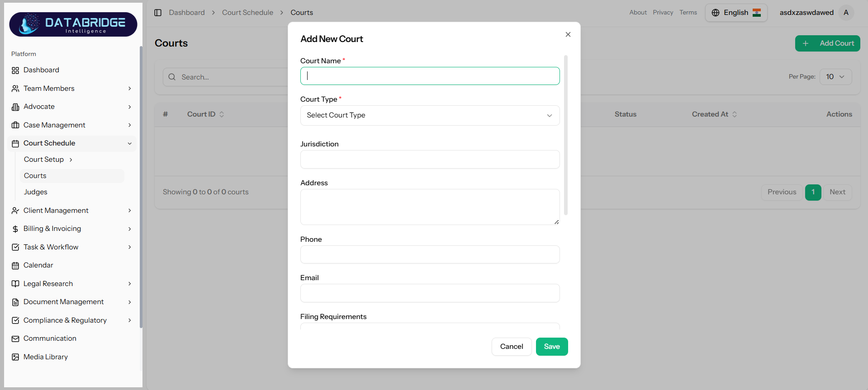
Task: Expand Advocate submenu chevron
Action: point(130,107)
